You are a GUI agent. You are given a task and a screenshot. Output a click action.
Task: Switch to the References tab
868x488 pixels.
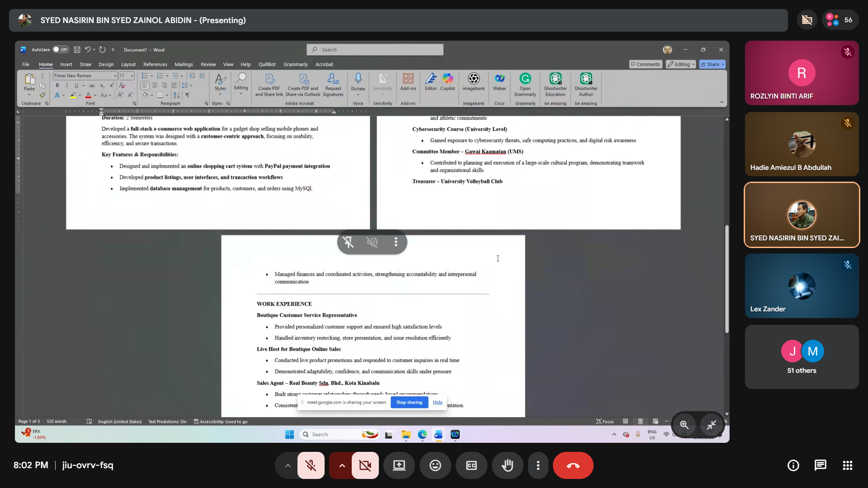pyautogui.click(x=155, y=65)
